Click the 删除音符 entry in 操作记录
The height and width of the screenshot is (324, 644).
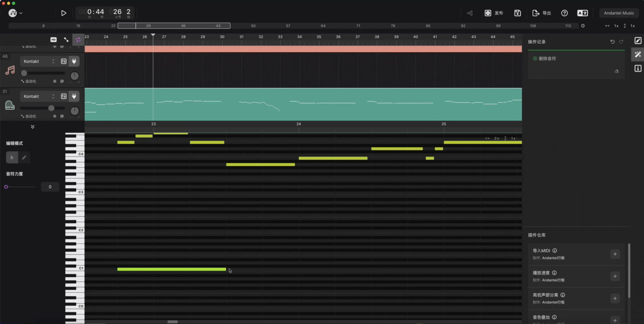coord(547,58)
